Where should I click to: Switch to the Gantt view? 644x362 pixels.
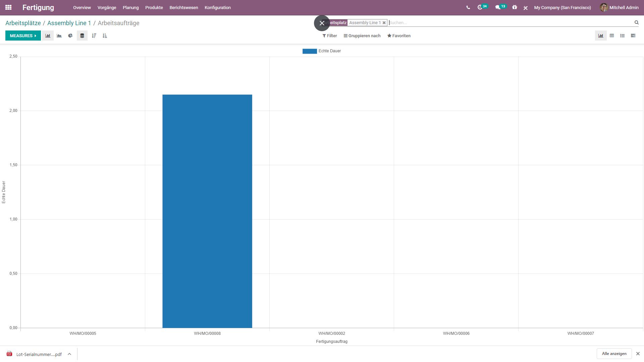(x=633, y=36)
